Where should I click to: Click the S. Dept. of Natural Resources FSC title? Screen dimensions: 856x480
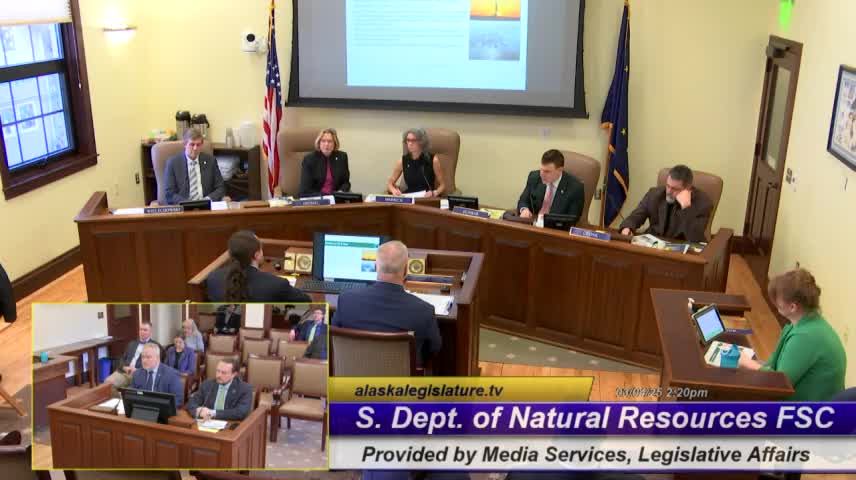pyautogui.click(x=595, y=418)
